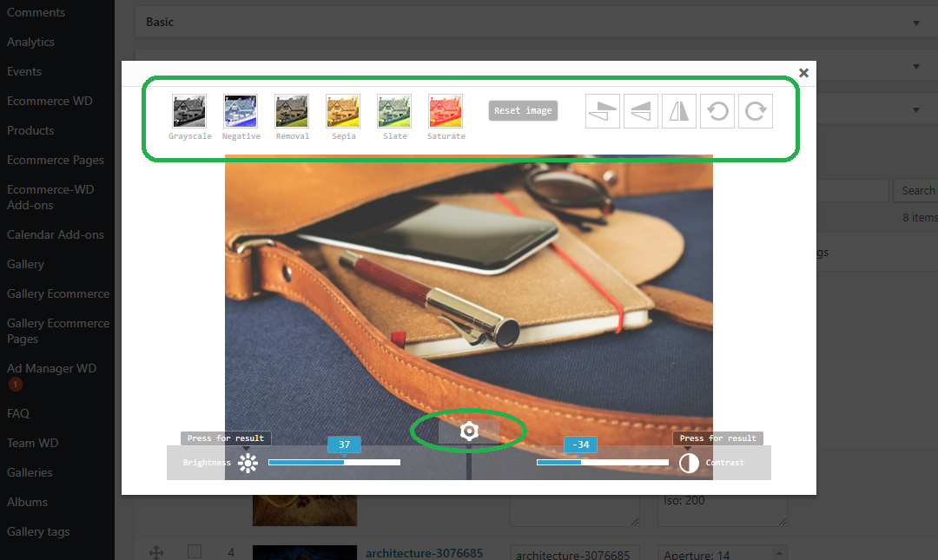Viewport: 938px width, 560px height.
Task: Open Galleries submenu item
Action: coord(30,472)
